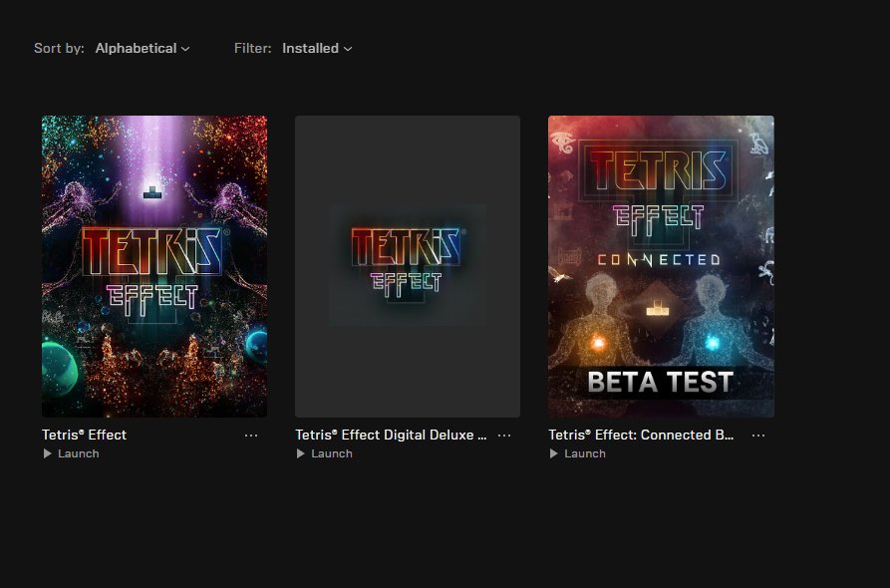
Task: Open the Tetris Effect: Connected Beta cover thumbnail
Action: [661, 266]
